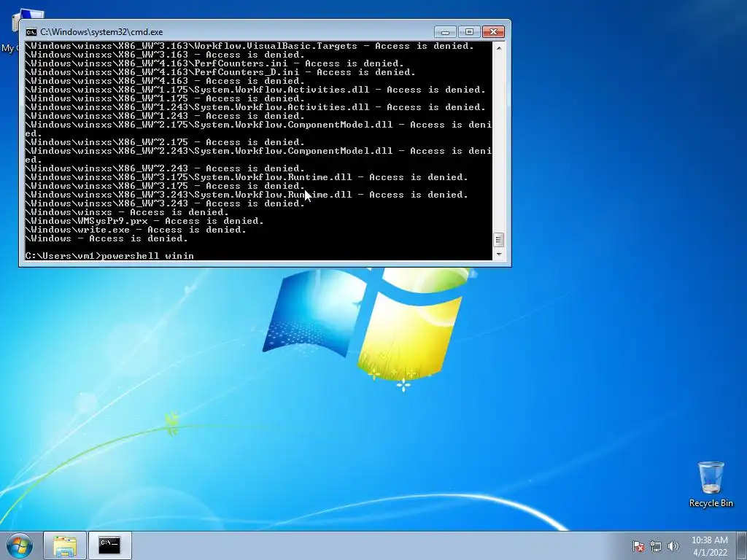Click the 'PerfCounters.ini' access denied line
The width and height of the screenshot is (747, 560).
tap(214, 63)
